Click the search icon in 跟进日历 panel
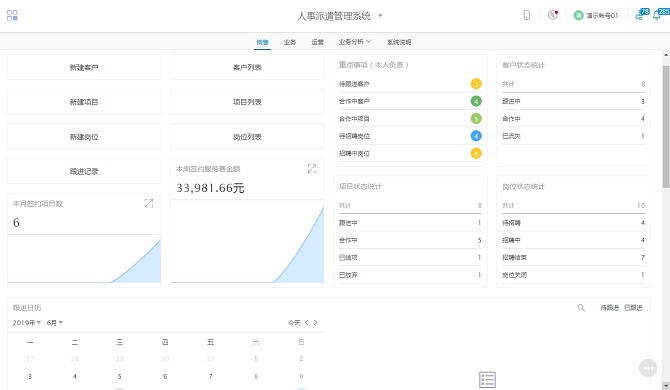This screenshot has height=390, width=670. coord(581,308)
